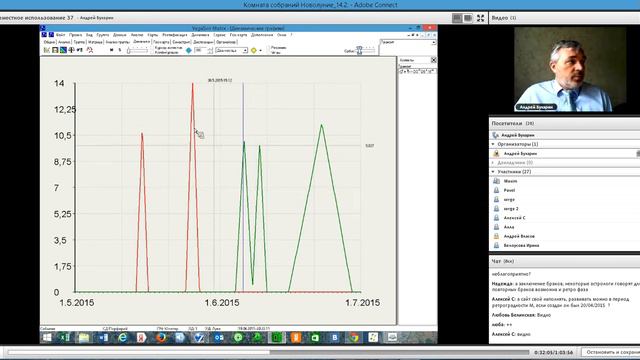Select organizer Андрей Бухарин row
Viewport: 640px width, 360px height.
tap(564, 153)
